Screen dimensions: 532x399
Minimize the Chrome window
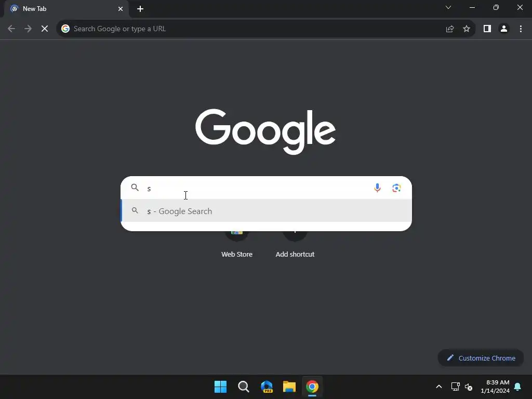(472, 7)
